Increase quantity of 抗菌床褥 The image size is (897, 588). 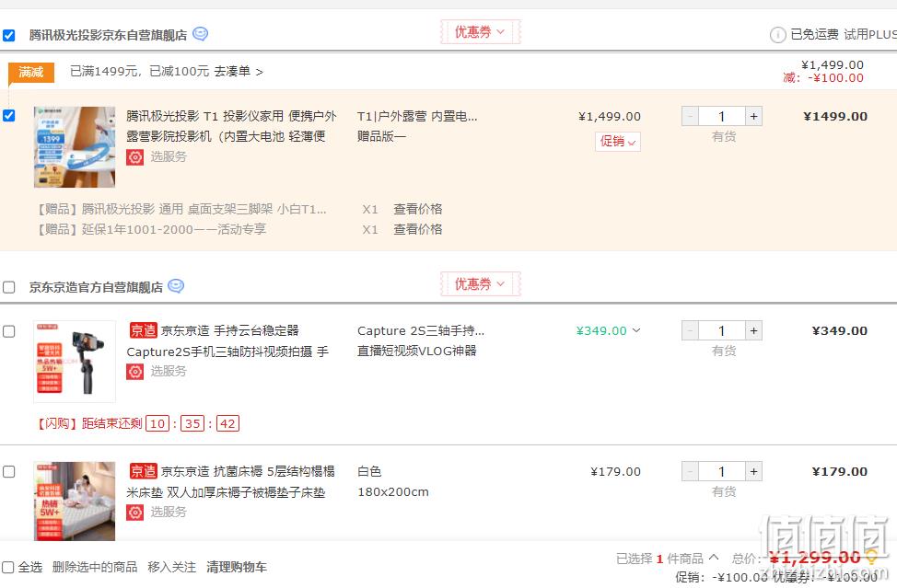coord(753,471)
